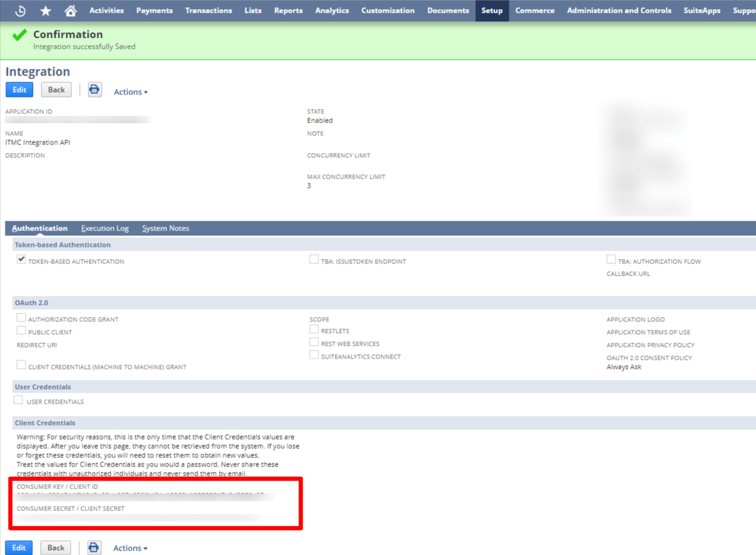Click the ITMC Integration API name
756x555 pixels.
(x=38, y=143)
